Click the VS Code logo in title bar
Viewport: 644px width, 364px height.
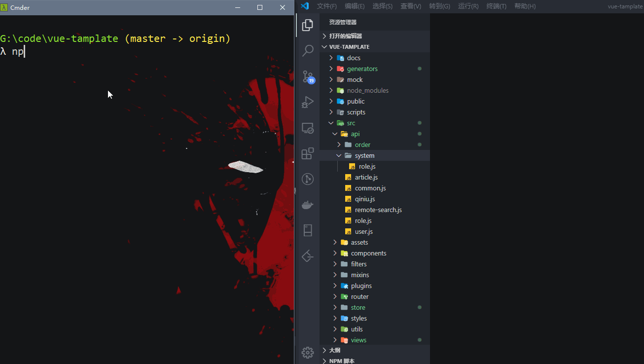coord(305,6)
